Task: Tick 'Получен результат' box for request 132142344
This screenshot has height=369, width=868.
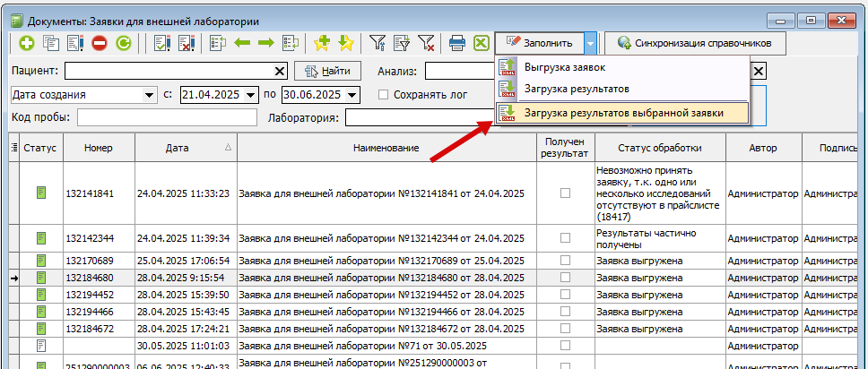Action: (x=565, y=238)
